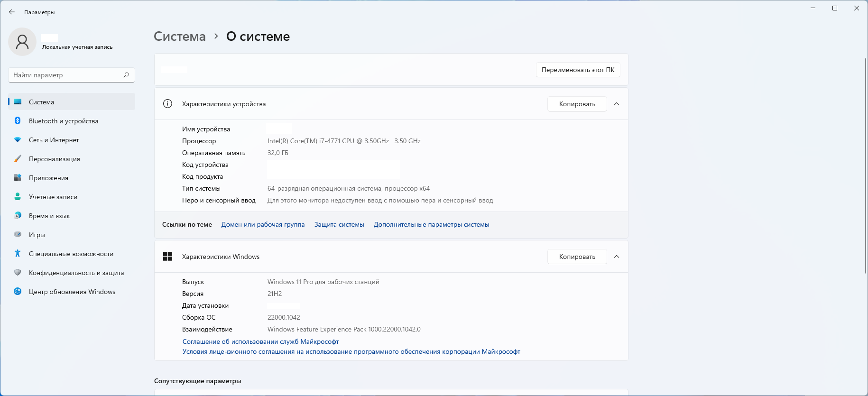Collapse the Характеристики Windows section chevron
The height and width of the screenshot is (396, 868).
coord(617,257)
